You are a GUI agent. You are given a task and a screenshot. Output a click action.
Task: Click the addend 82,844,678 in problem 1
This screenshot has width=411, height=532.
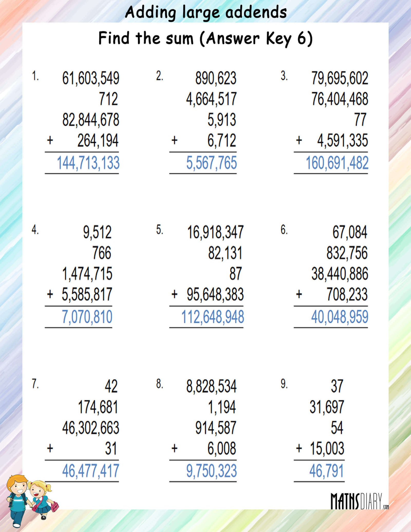pyautogui.click(x=91, y=120)
